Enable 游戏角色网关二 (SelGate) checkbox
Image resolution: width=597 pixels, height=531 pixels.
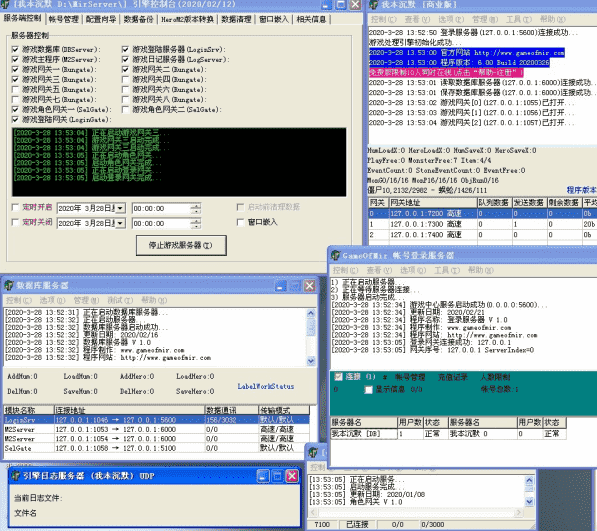[125, 110]
